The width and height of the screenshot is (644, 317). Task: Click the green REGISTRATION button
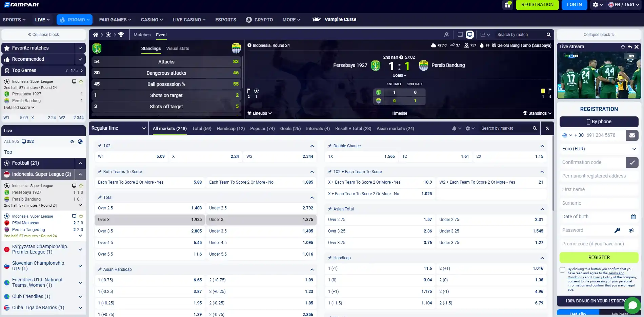537,5
